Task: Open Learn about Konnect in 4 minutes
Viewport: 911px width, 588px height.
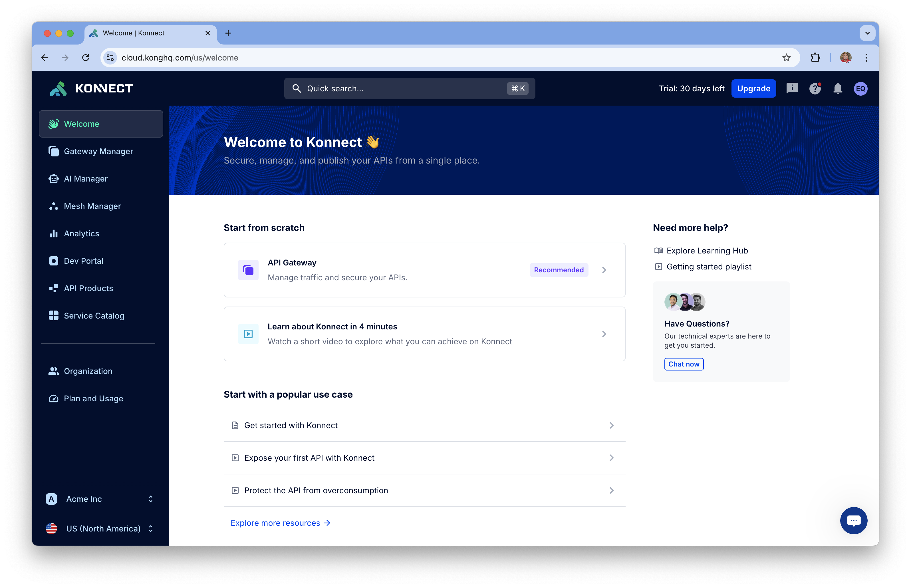Action: tap(424, 334)
